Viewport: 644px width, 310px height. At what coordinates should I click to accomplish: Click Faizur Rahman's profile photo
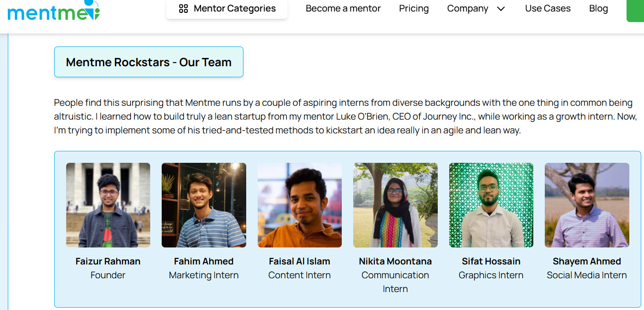(x=108, y=205)
